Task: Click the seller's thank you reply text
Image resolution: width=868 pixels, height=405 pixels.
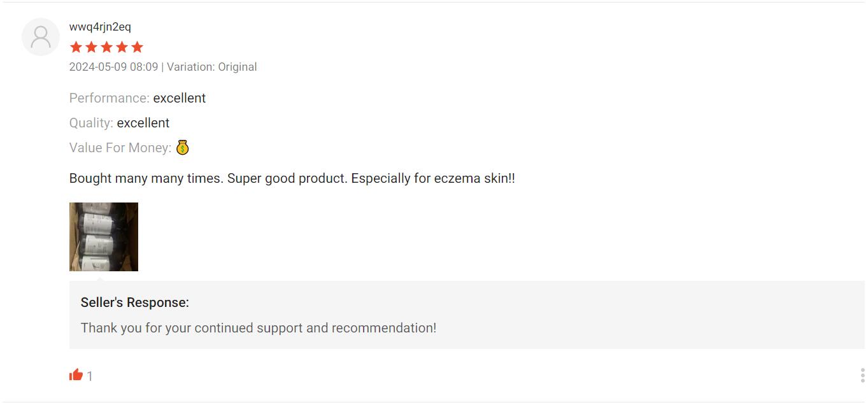Action: (259, 328)
